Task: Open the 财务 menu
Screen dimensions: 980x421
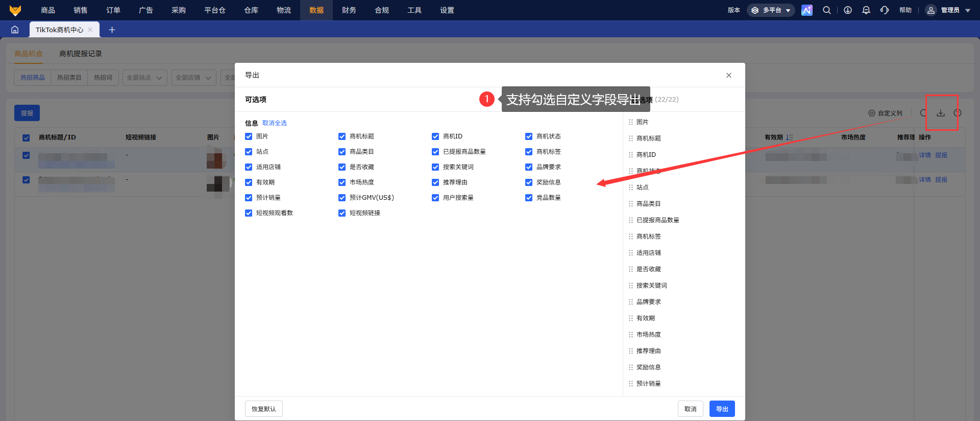Action: pos(349,10)
